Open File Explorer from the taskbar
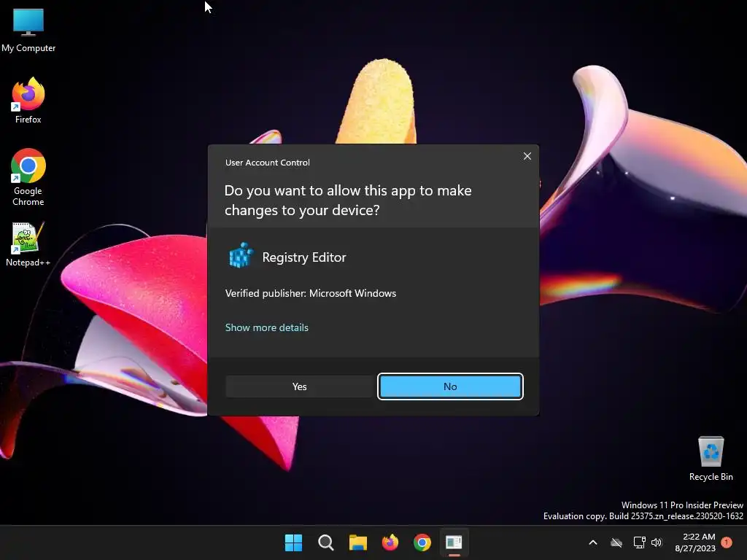 point(357,542)
